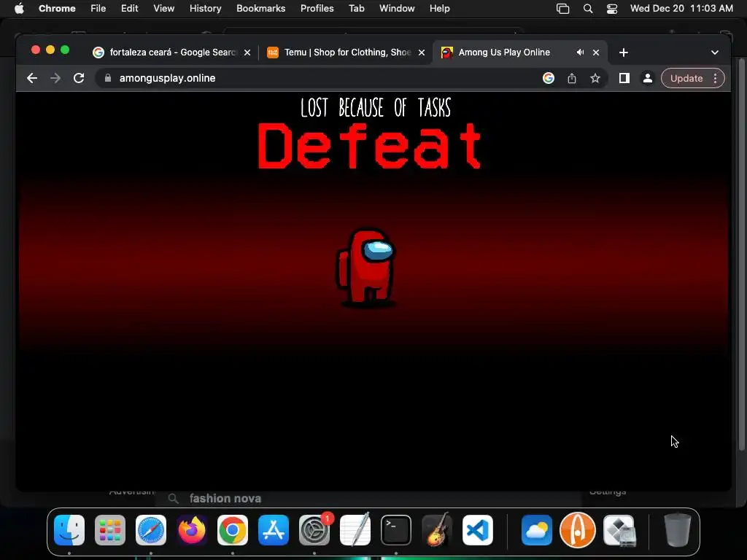Click the forward navigation arrow
The height and width of the screenshot is (560, 747).
[x=55, y=78]
